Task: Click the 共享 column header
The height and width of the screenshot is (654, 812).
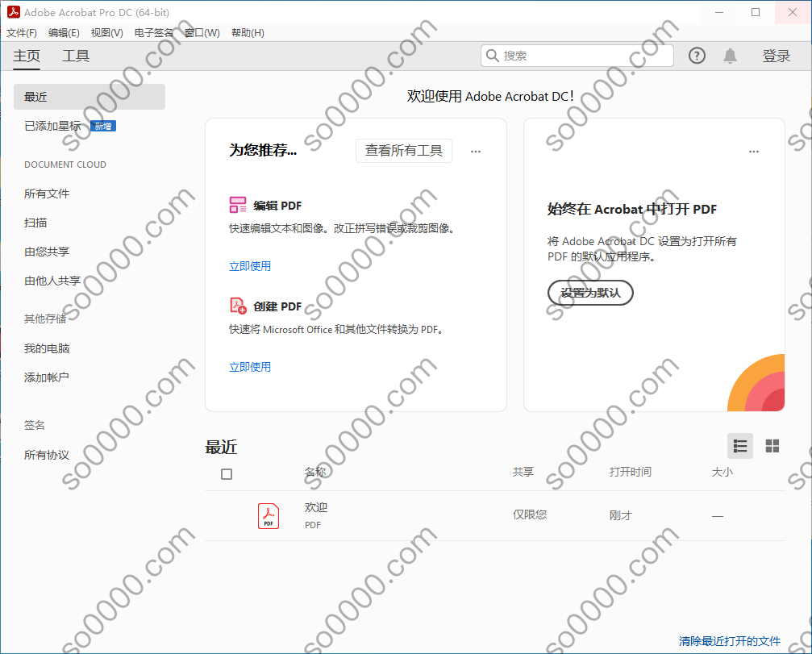Action: pos(523,472)
